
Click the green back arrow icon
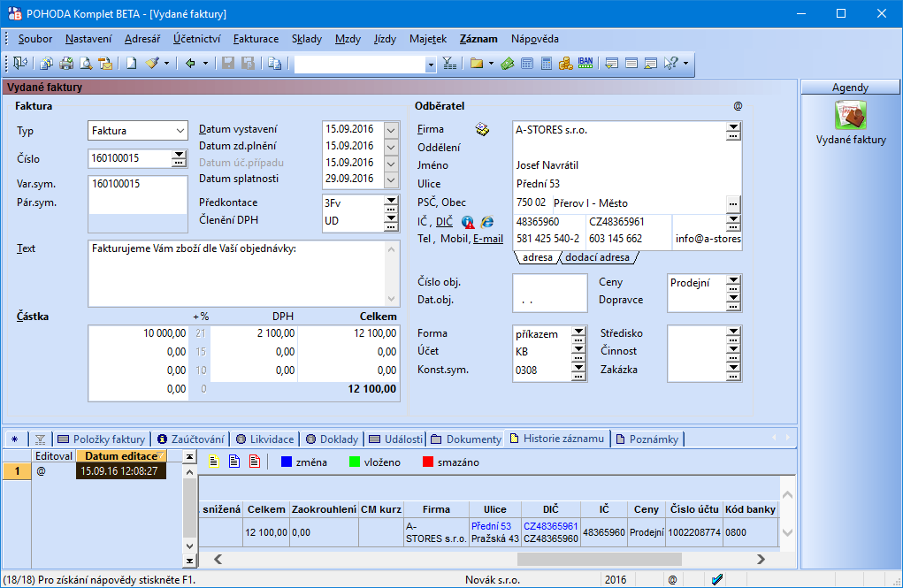(190, 64)
